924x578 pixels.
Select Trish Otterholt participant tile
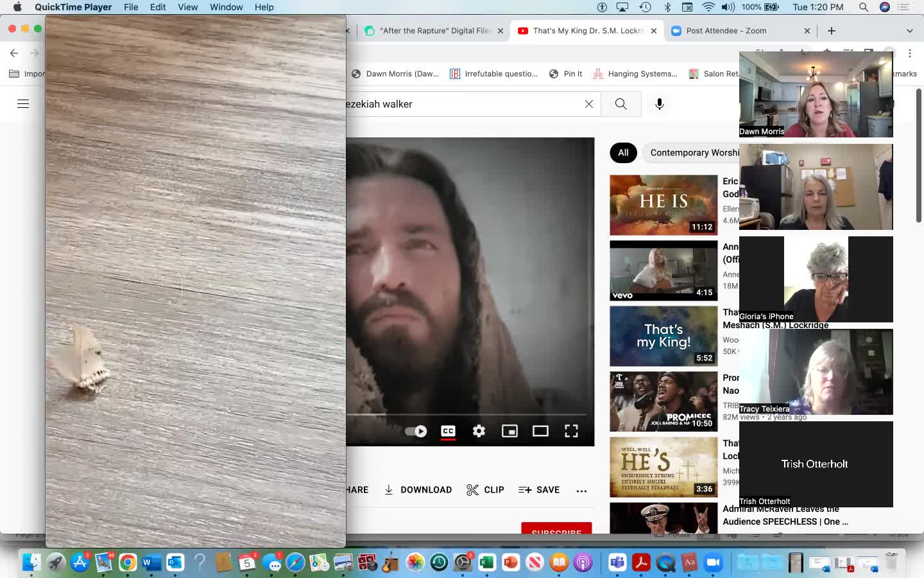[816, 464]
